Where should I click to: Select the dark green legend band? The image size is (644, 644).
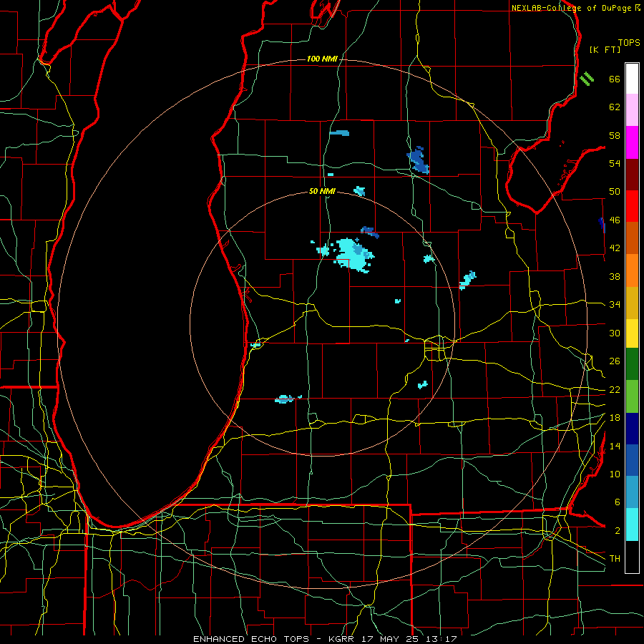coord(632,364)
